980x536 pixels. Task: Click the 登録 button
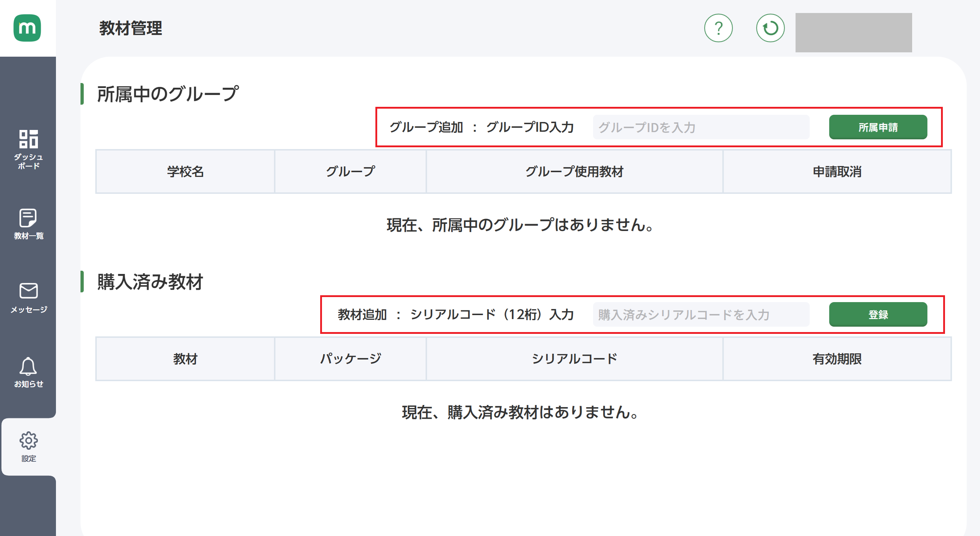click(877, 315)
